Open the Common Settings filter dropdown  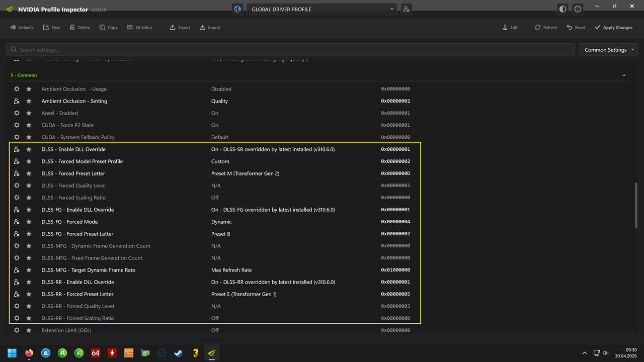click(609, 50)
